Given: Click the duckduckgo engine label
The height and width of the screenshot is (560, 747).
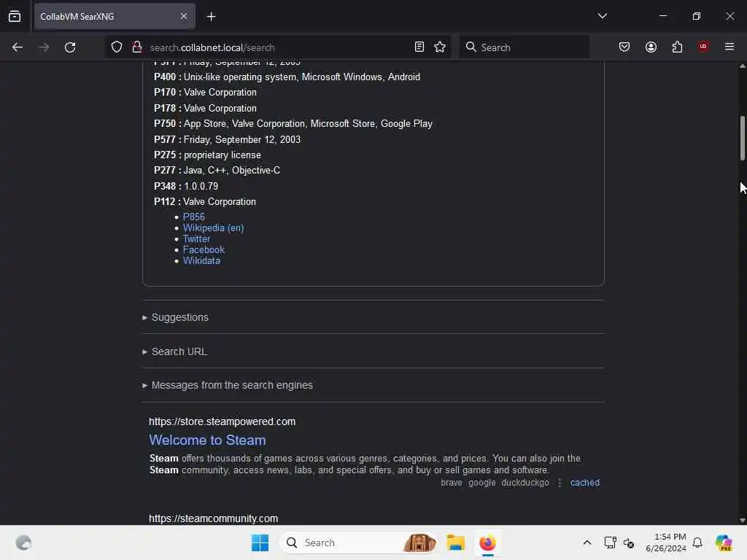Looking at the screenshot, I should pyautogui.click(x=525, y=483).
